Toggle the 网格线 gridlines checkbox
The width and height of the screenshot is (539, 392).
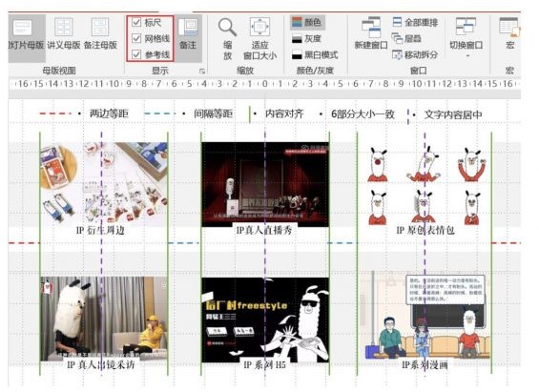click(136, 38)
